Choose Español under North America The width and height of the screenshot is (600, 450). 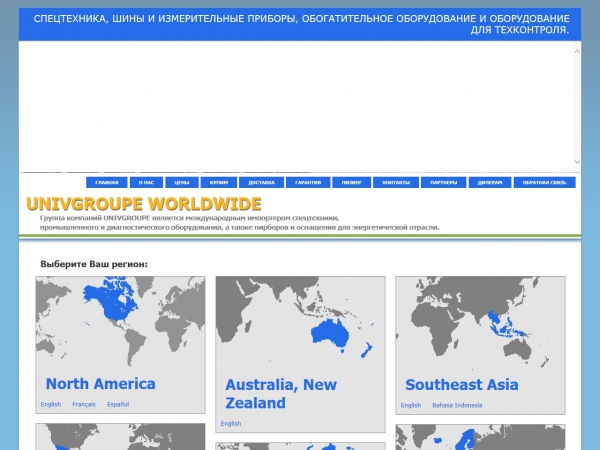pyautogui.click(x=118, y=404)
